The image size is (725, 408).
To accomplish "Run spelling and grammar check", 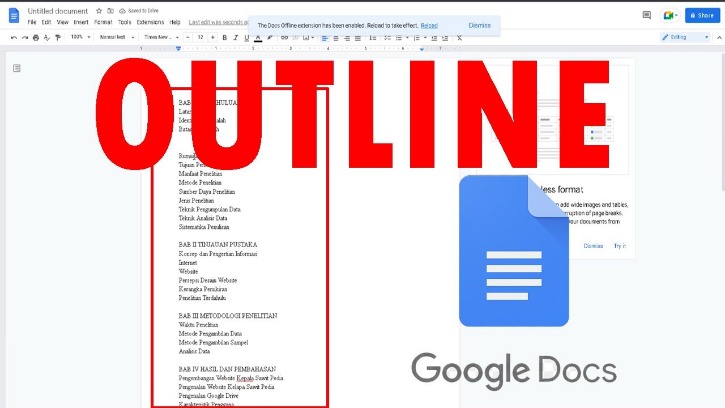I will [x=47, y=37].
